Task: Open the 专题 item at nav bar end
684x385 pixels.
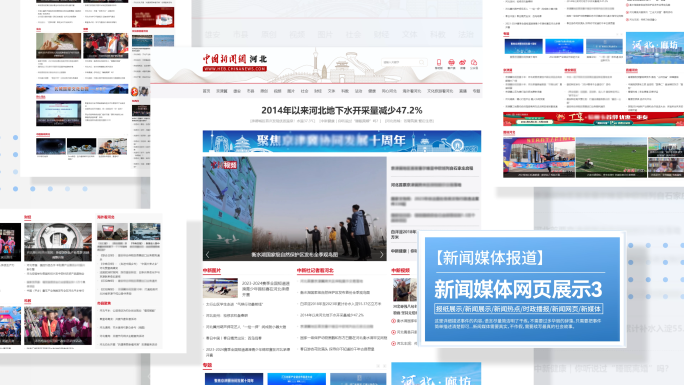Action: (x=476, y=91)
